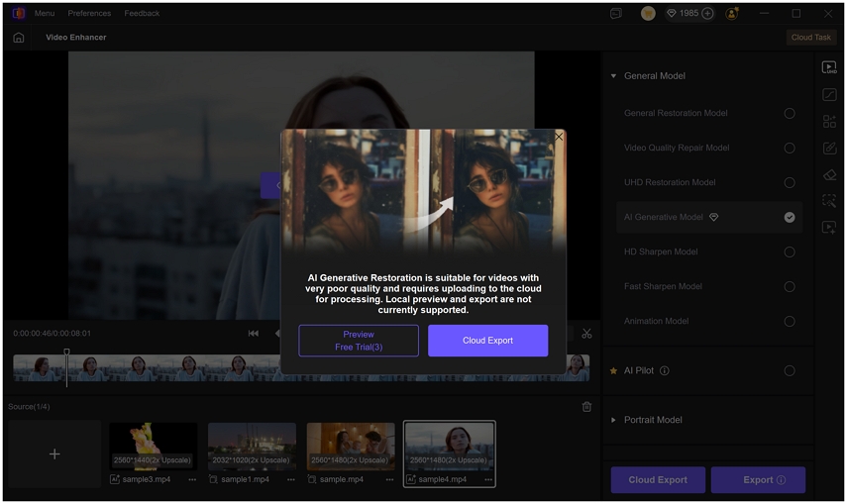Expand the Portrait Model section
Screen dimensions: 847x504
(x=613, y=420)
